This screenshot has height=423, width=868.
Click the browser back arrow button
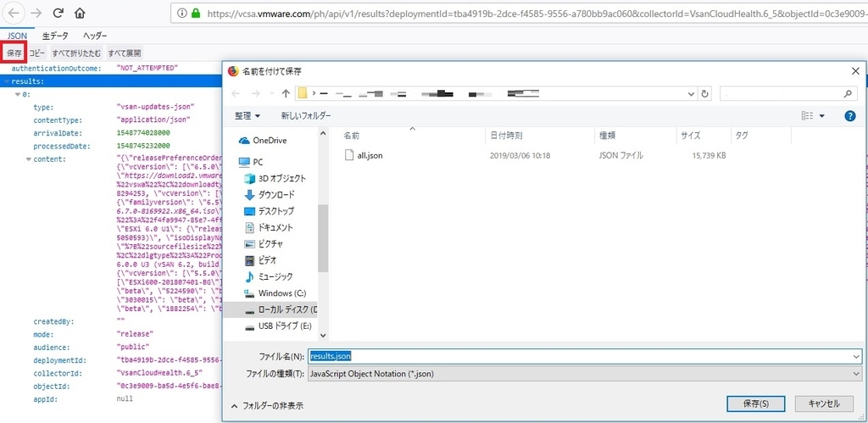[x=15, y=13]
